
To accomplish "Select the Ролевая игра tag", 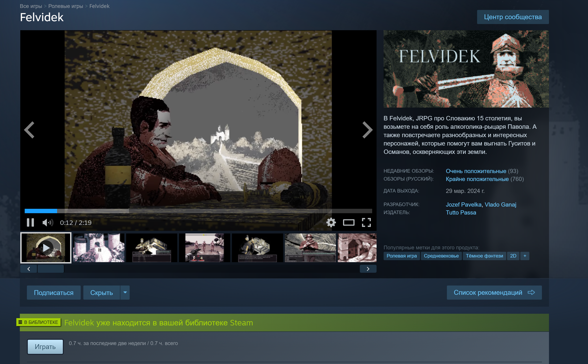I will pos(402,256).
